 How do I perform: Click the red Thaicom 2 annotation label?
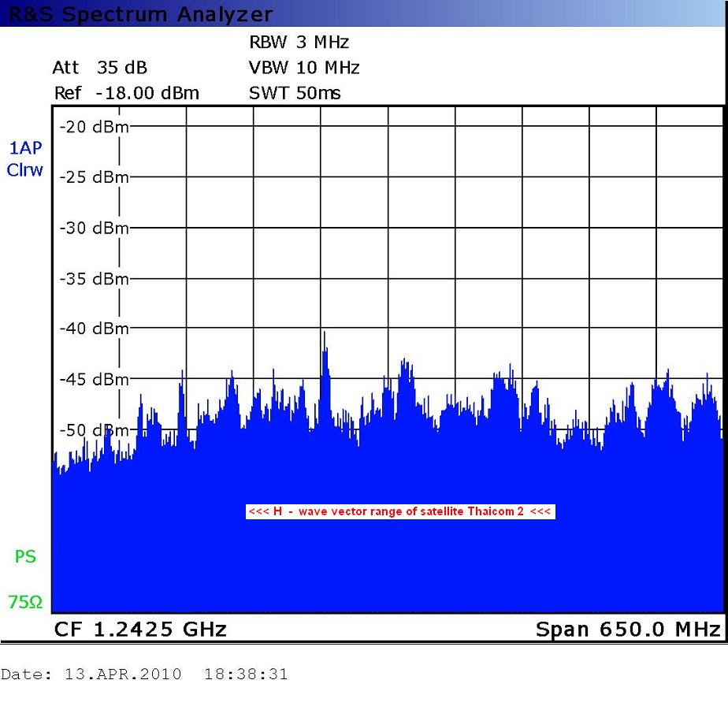[400, 511]
